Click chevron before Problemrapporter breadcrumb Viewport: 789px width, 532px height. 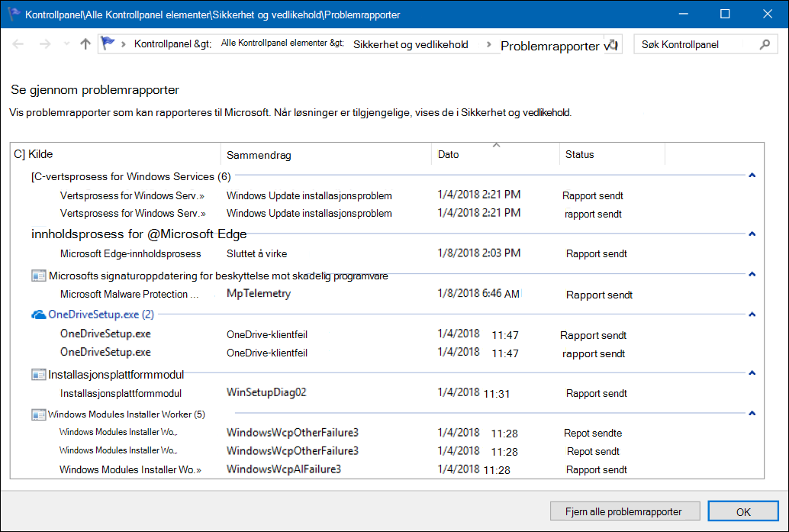488,44
